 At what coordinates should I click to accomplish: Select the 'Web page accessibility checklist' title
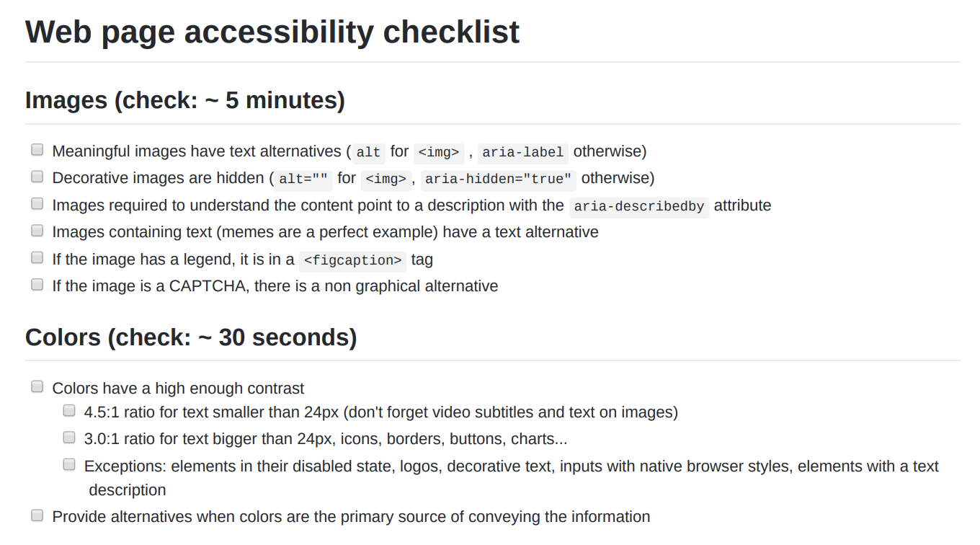pyautogui.click(x=272, y=32)
